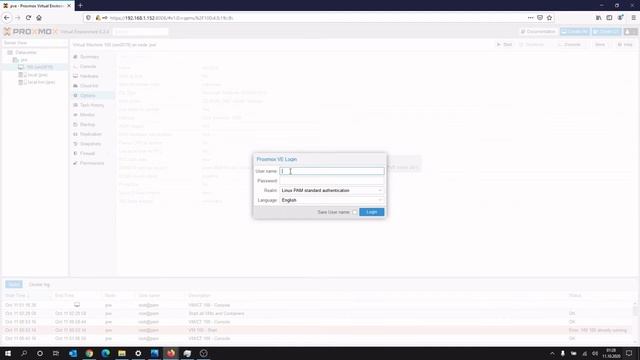The image size is (640, 360).
Task: Select the pve node in the tree
Action: pyautogui.click(x=24, y=60)
